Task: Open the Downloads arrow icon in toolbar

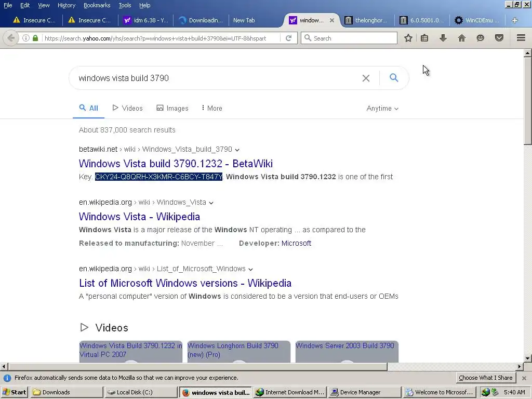Action: coord(443,38)
